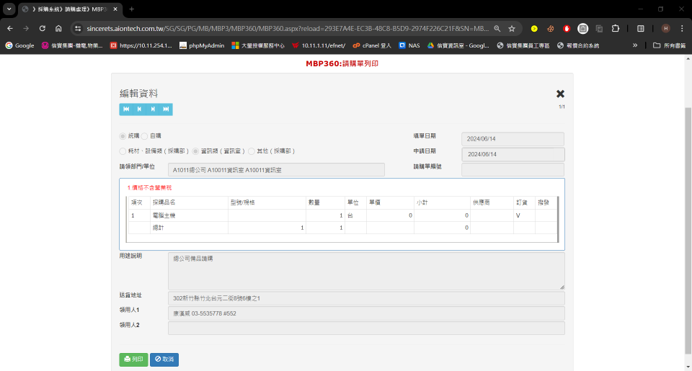Image resolution: width=692 pixels, height=371 pixels.
Task: Jump to the last record navigation icon
Action: 166,109
